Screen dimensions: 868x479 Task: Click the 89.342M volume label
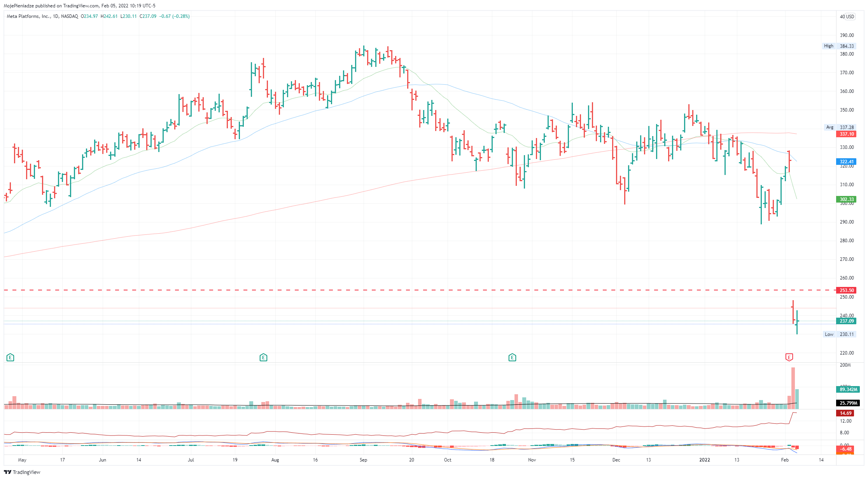point(848,389)
